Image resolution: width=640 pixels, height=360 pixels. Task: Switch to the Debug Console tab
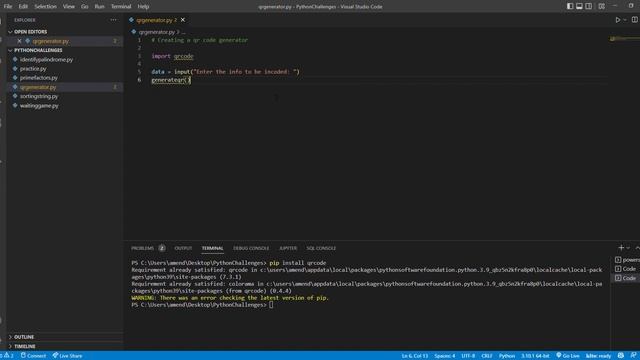click(251, 248)
